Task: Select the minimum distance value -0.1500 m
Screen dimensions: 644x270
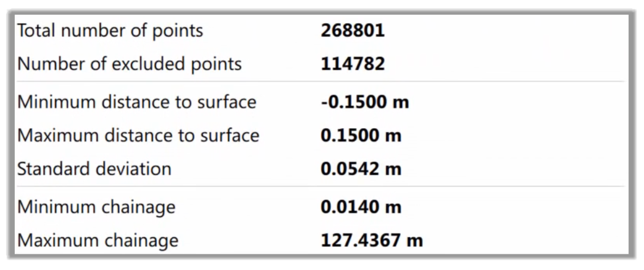Action: [365, 101]
